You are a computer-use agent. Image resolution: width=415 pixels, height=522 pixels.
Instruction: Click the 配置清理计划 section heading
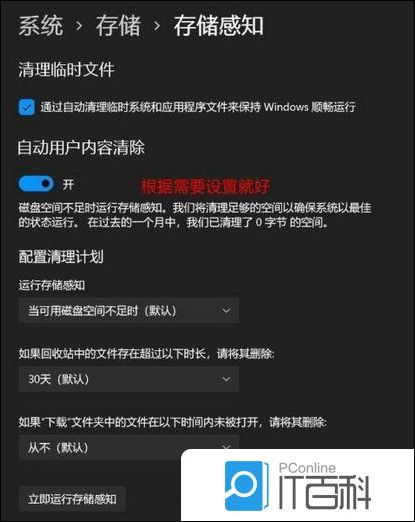[x=61, y=257]
